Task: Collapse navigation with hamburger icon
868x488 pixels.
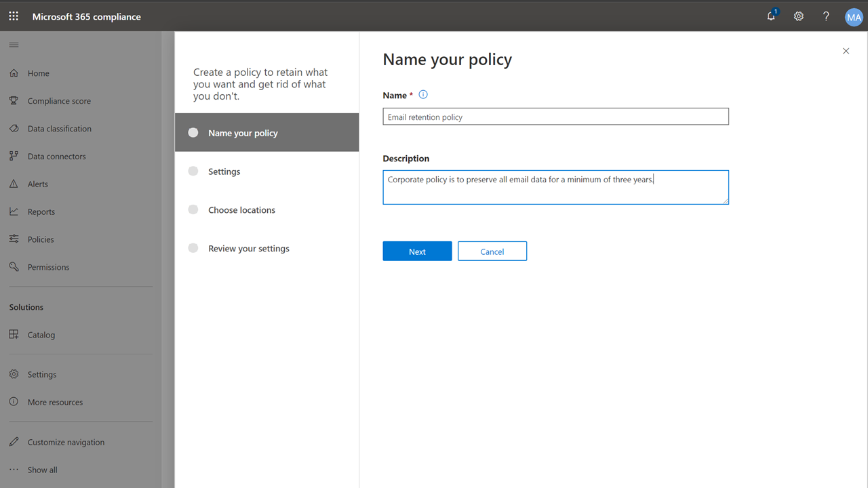Action: click(14, 45)
